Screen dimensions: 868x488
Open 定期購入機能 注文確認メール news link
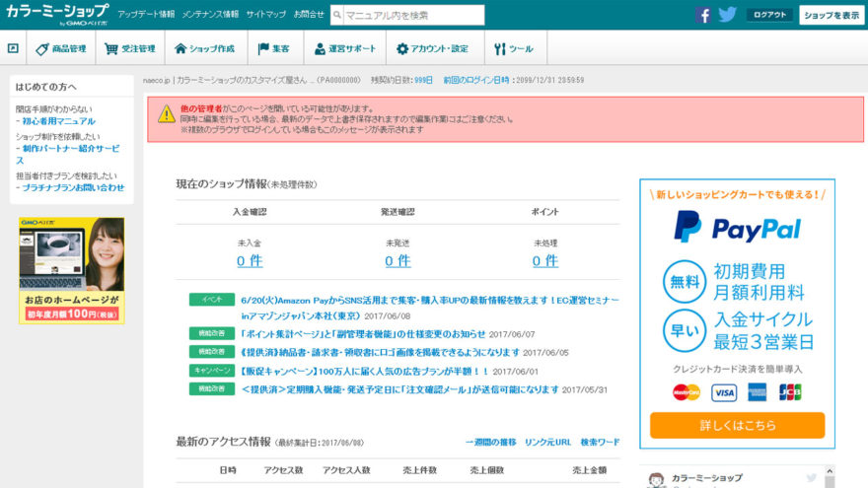tap(399, 389)
